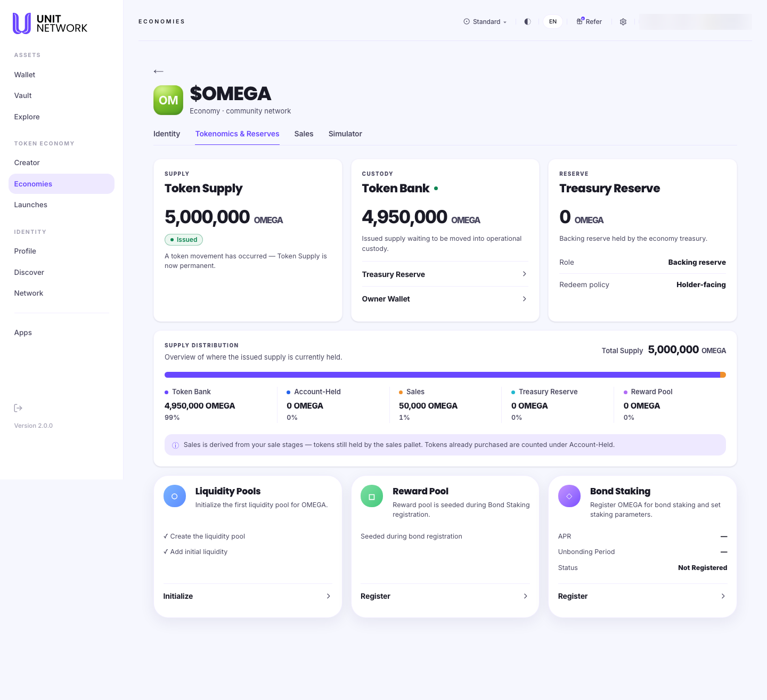Click "Holder-facing" redeem policy value

701,284
